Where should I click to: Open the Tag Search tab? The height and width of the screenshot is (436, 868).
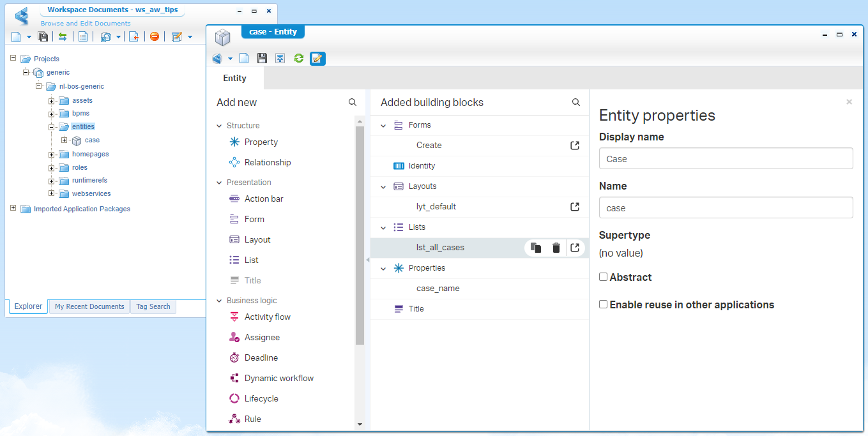pos(153,307)
